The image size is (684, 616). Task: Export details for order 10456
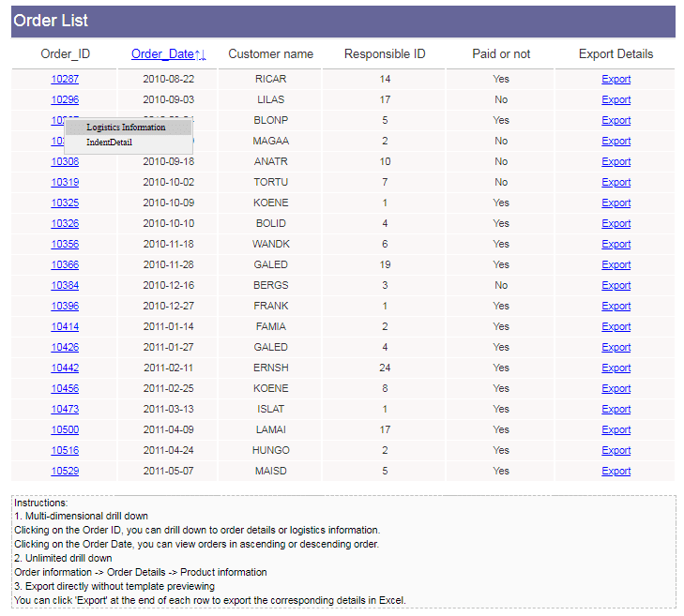616,388
